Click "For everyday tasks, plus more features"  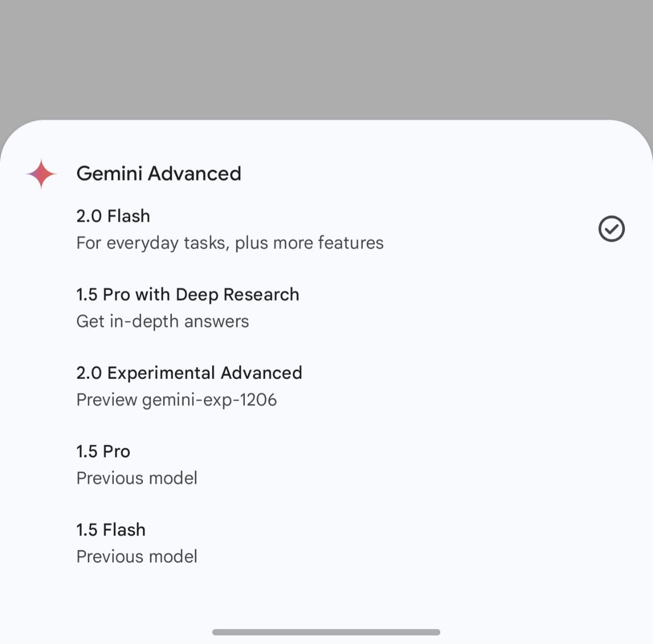pos(230,243)
